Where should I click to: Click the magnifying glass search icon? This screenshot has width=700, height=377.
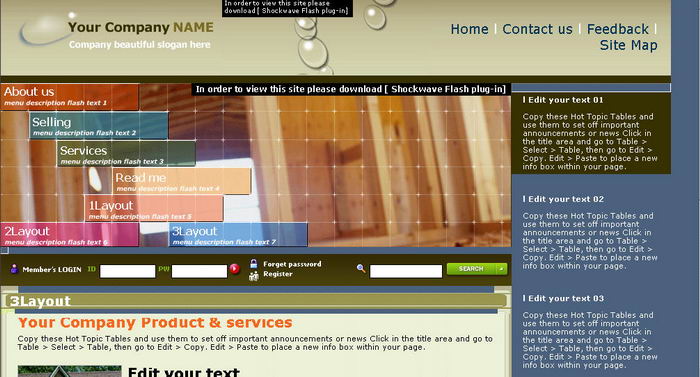click(x=361, y=268)
